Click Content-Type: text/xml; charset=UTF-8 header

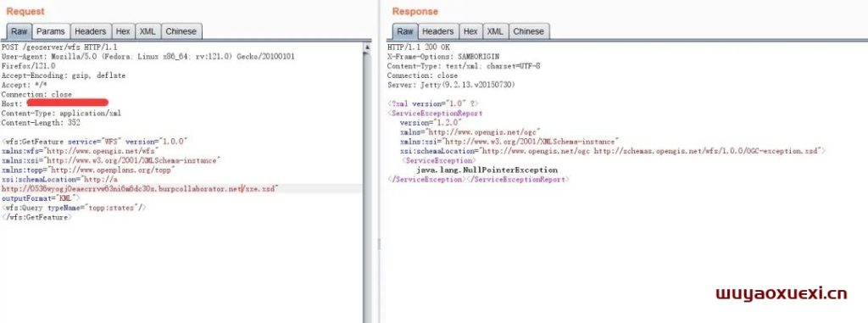464,66
